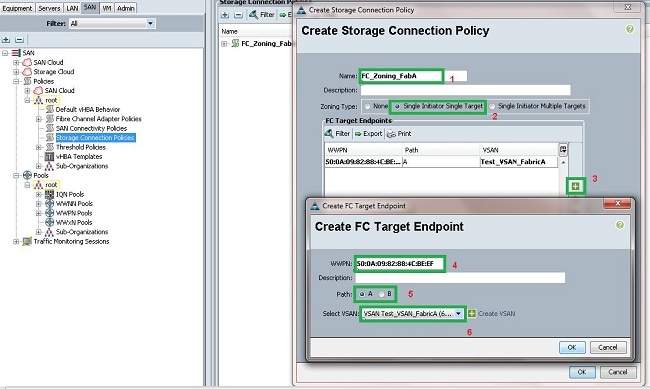Open the Select VSAN dropdown
This screenshot has height=389, width=650.
(x=458, y=314)
